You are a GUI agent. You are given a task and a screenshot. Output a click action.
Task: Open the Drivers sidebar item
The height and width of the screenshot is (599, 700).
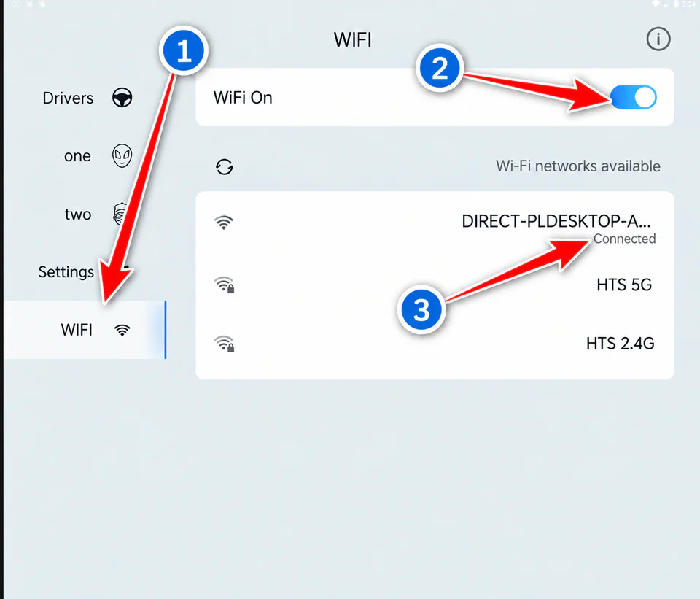pyautogui.click(x=85, y=98)
